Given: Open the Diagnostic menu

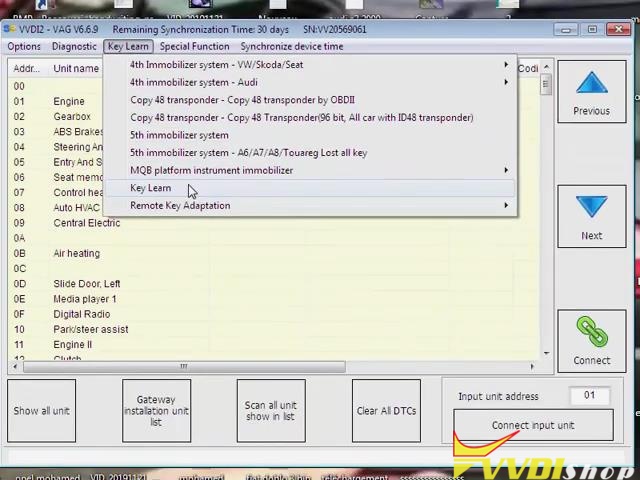Looking at the screenshot, I should [74, 47].
